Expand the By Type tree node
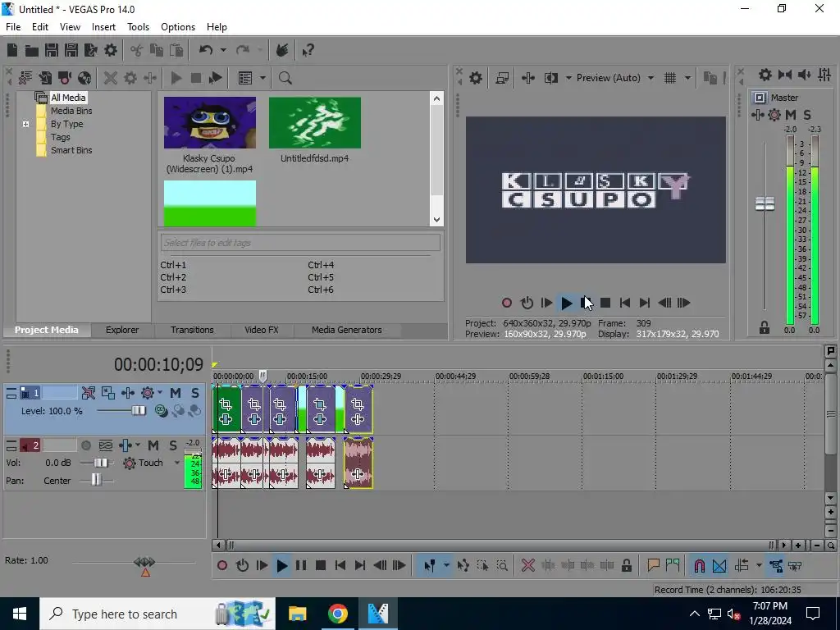This screenshot has height=630, width=840. (x=25, y=125)
